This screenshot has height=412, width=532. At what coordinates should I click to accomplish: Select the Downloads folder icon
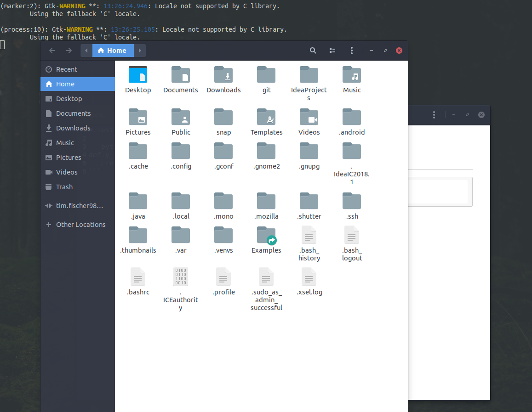pyautogui.click(x=223, y=75)
